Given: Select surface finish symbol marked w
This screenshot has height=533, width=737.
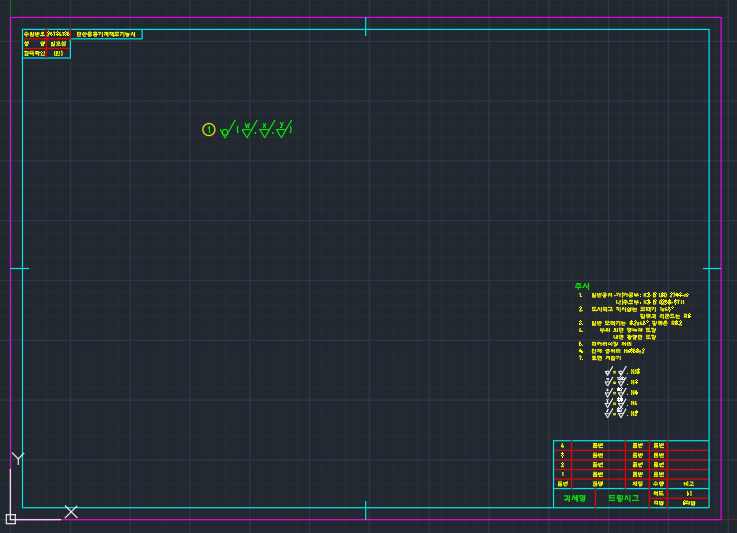Looking at the screenshot, I should [x=248, y=129].
